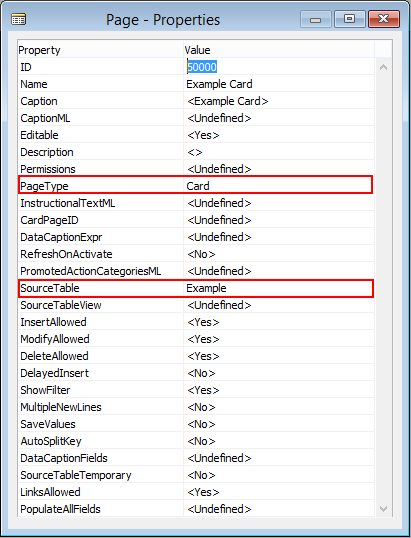Select the DeleteAllowed property row
The height and width of the screenshot is (538, 411).
(196, 356)
